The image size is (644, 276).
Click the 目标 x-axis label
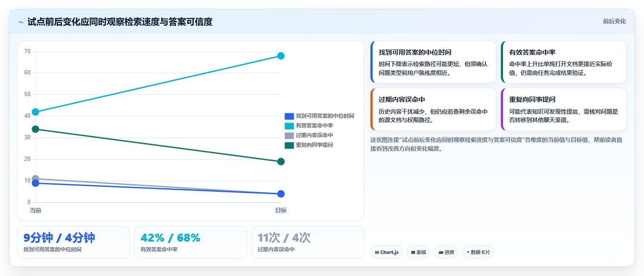pos(281,211)
